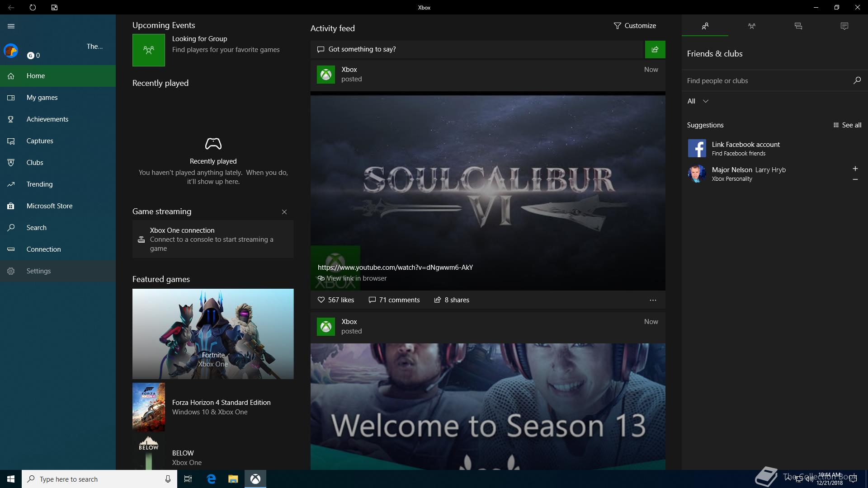Image resolution: width=868 pixels, height=488 pixels.
Task: Open Captures in sidebar
Action: [x=58, y=141]
